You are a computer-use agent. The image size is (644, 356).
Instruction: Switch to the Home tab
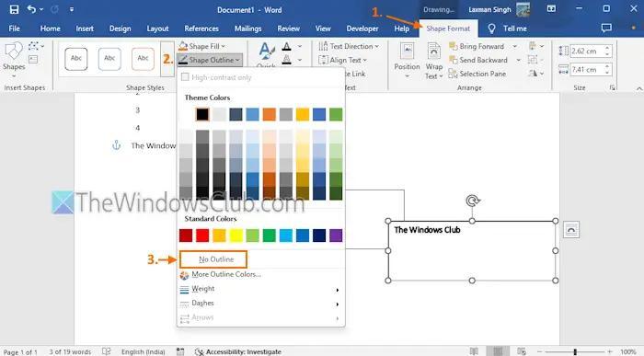50,29
